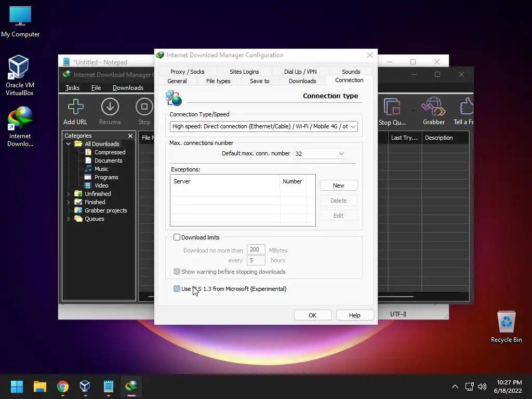Switch to the File types tab
532x399 pixels.
tap(218, 81)
